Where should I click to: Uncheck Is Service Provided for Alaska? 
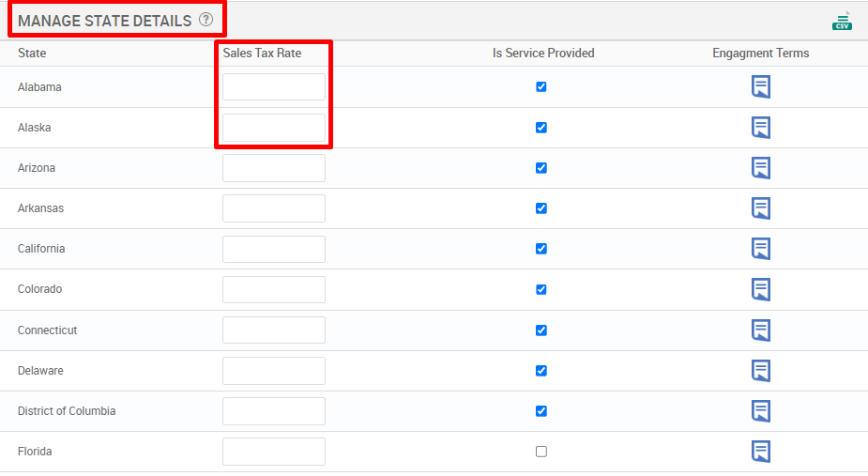coord(541,128)
